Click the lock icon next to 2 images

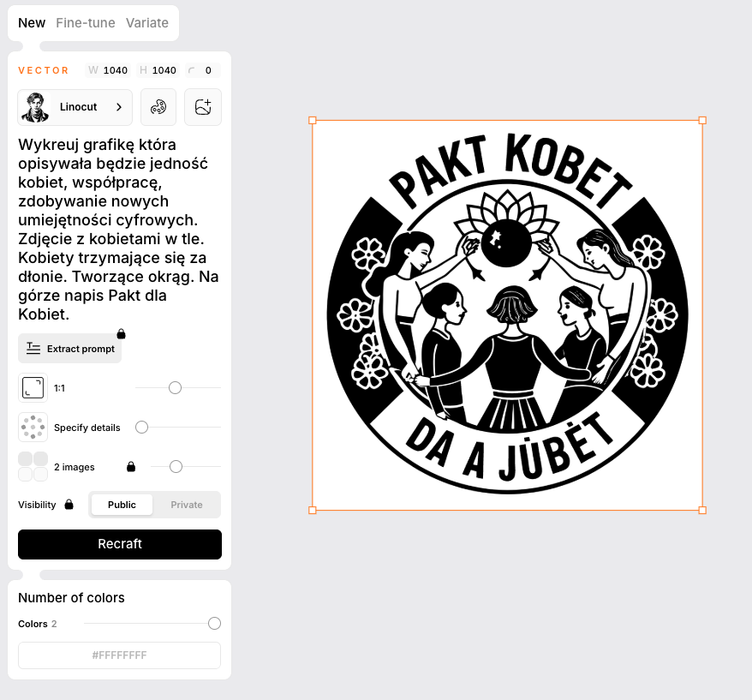click(x=131, y=466)
